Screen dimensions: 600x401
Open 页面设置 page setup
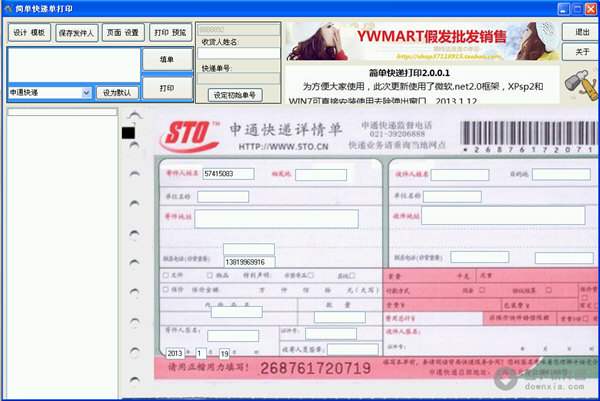pos(123,33)
